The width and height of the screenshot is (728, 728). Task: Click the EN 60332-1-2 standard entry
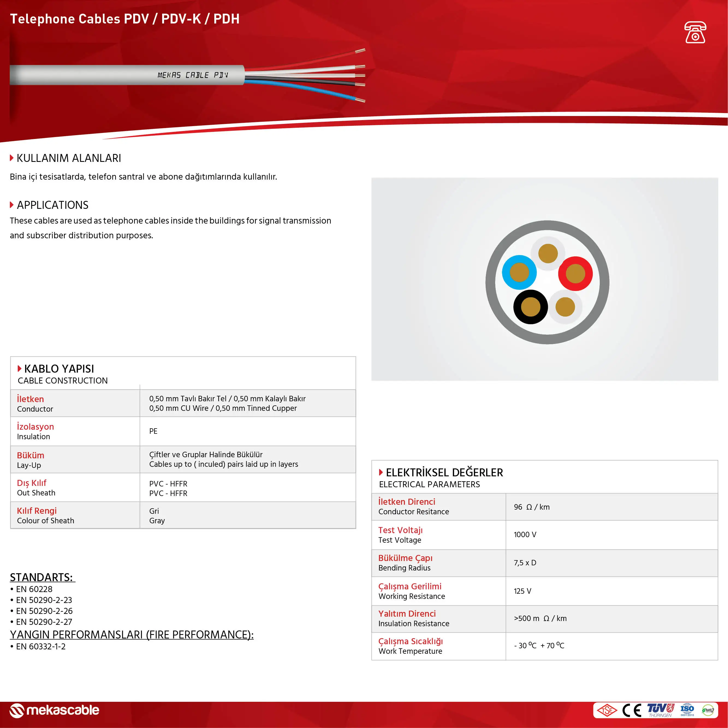pyautogui.click(x=41, y=647)
